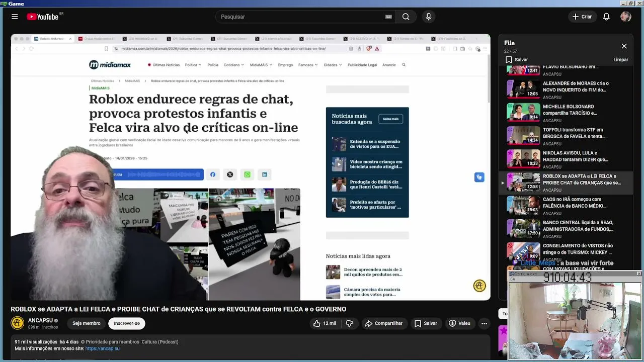644x362 pixels.
Task: Open account avatar menu
Action: click(626, 17)
